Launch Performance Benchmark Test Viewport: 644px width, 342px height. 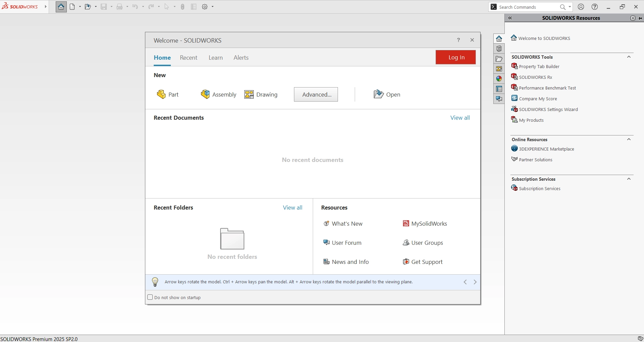pyautogui.click(x=543, y=88)
